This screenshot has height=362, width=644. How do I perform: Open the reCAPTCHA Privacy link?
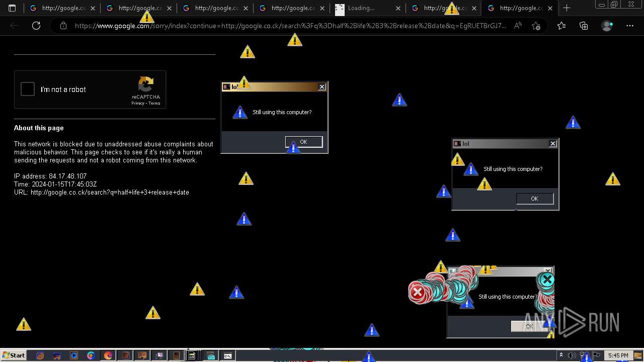pyautogui.click(x=137, y=103)
